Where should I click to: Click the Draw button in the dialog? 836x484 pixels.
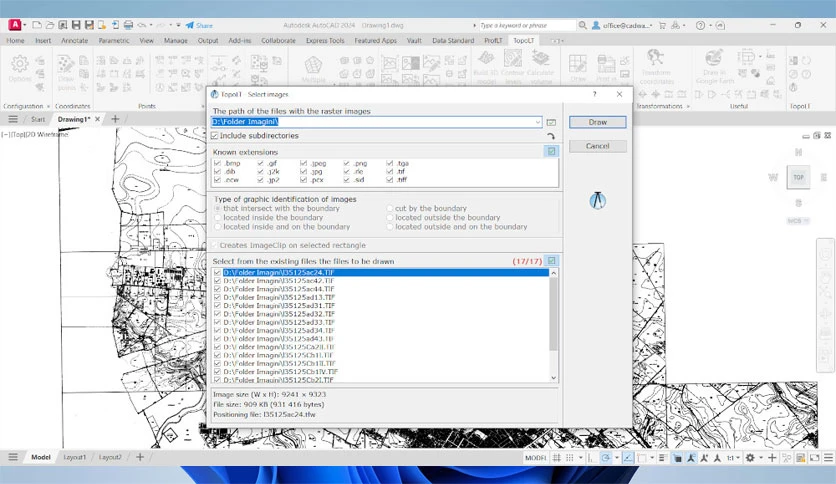click(x=598, y=122)
